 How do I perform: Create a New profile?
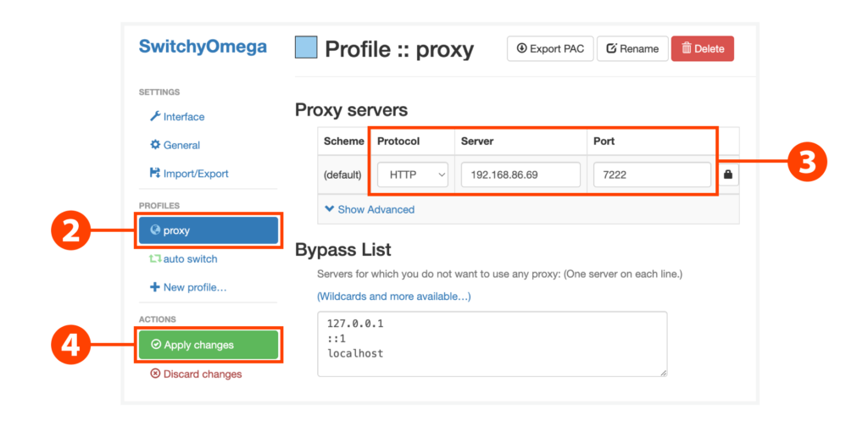194,287
